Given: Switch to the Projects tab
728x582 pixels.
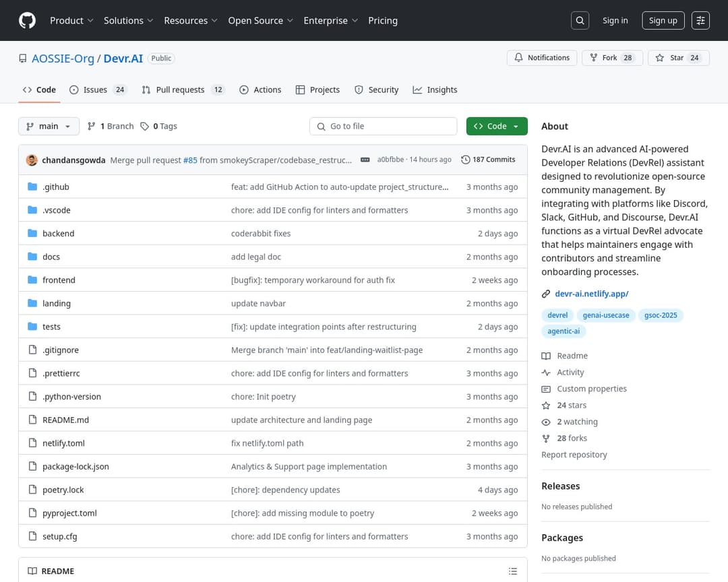Looking at the screenshot, I should pyautogui.click(x=318, y=90).
